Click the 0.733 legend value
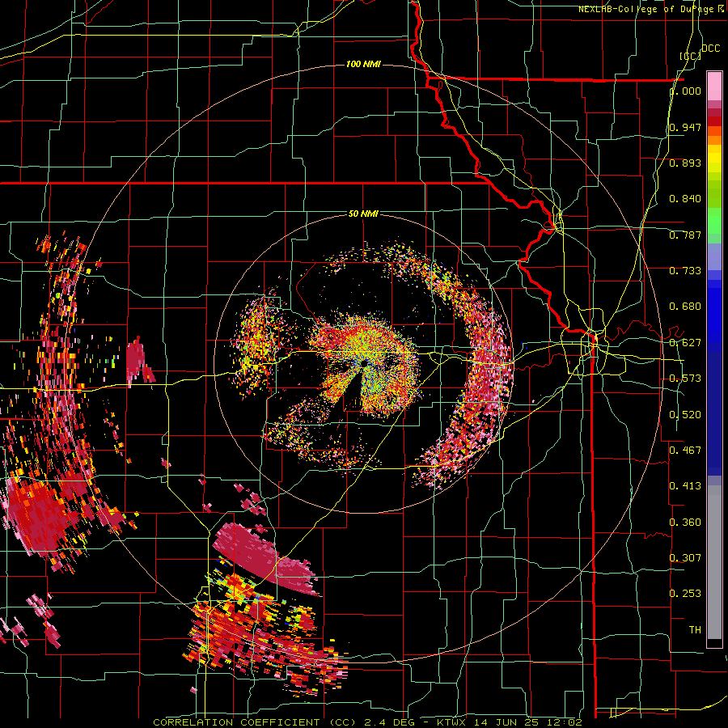Screen dimensions: 728x728 tap(685, 271)
